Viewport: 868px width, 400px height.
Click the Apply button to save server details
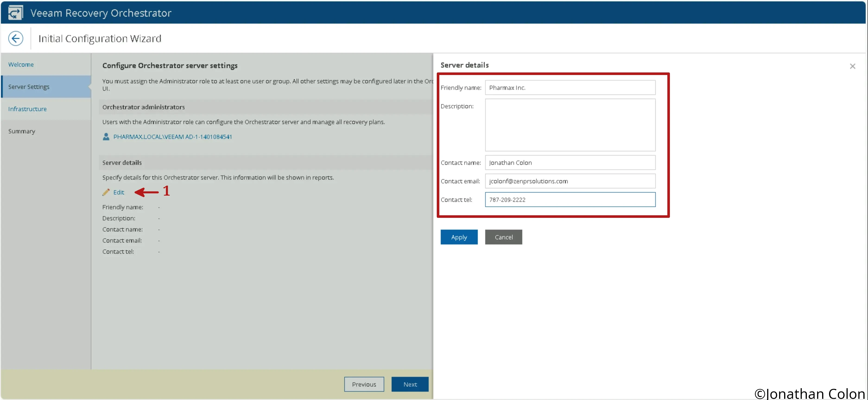(x=459, y=237)
